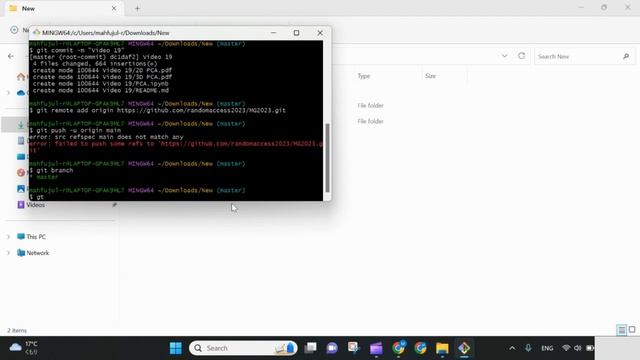Click ENG language indicator on the taskbar
This screenshot has height=360, width=640.
(547, 348)
